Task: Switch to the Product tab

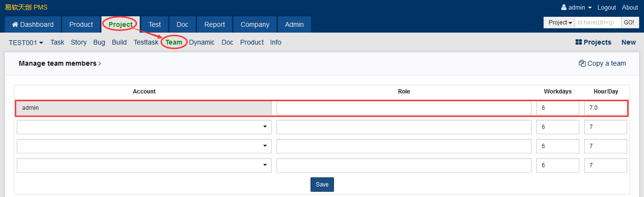Action: coord(81,24)
